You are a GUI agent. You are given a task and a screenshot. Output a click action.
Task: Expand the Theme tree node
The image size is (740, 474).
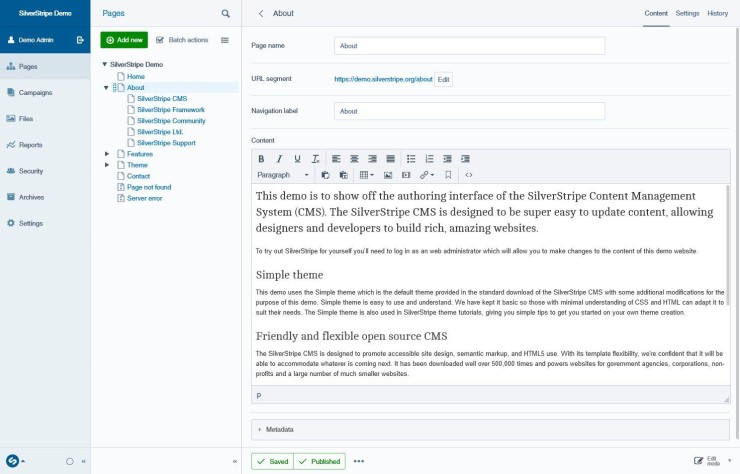point(107,165)
